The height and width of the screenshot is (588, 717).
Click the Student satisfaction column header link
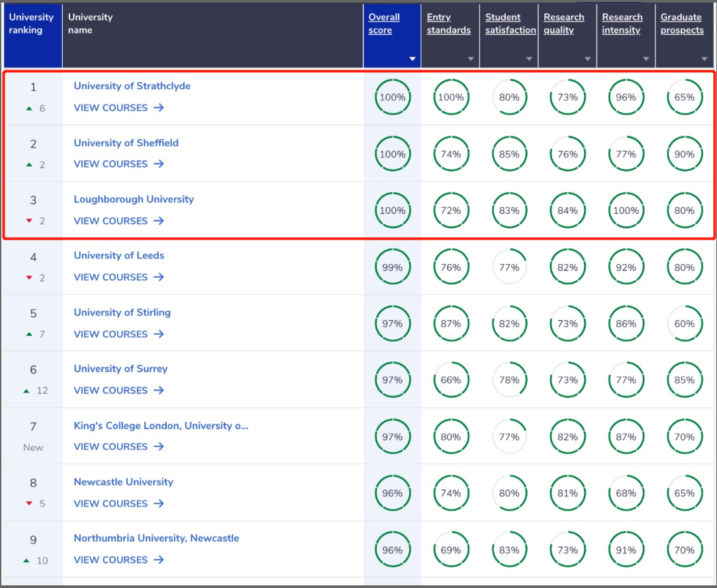510,24
